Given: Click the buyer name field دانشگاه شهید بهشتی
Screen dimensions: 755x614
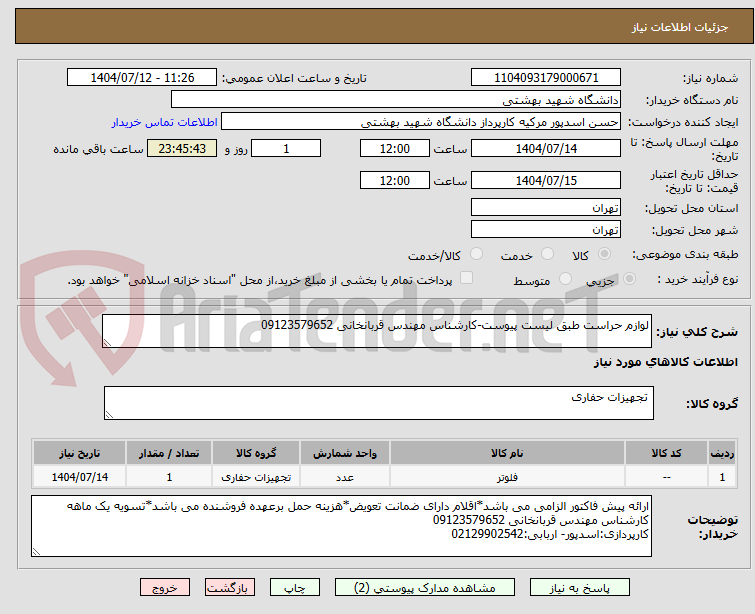Looking at the screenshot, I should coord(396,100).
